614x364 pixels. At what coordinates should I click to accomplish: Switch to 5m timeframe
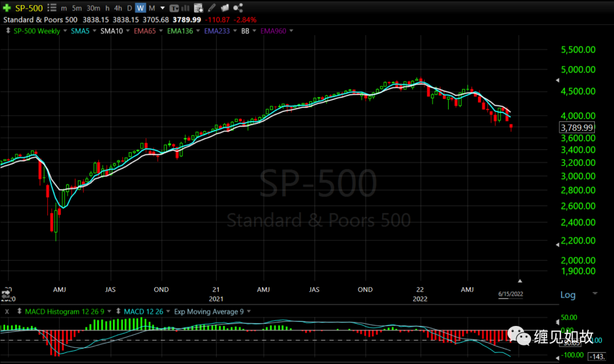(77, 8)
